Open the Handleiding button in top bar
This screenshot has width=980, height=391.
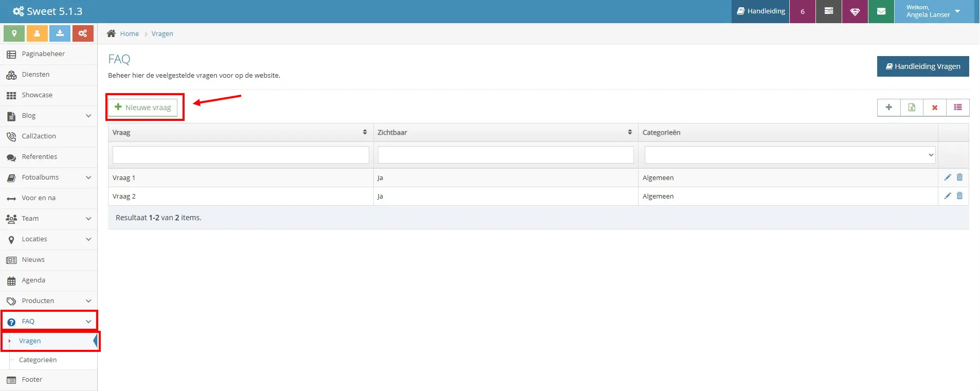[761, 11]
